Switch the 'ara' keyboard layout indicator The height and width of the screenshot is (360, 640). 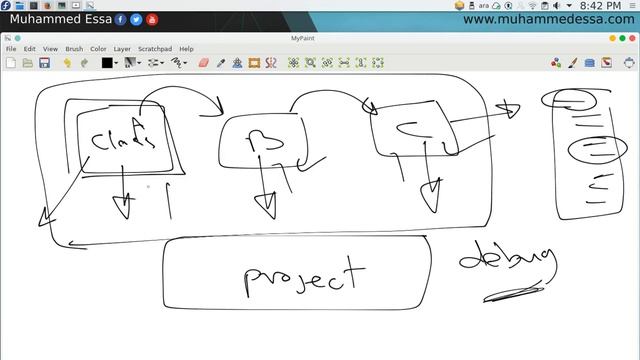point(484,6)
